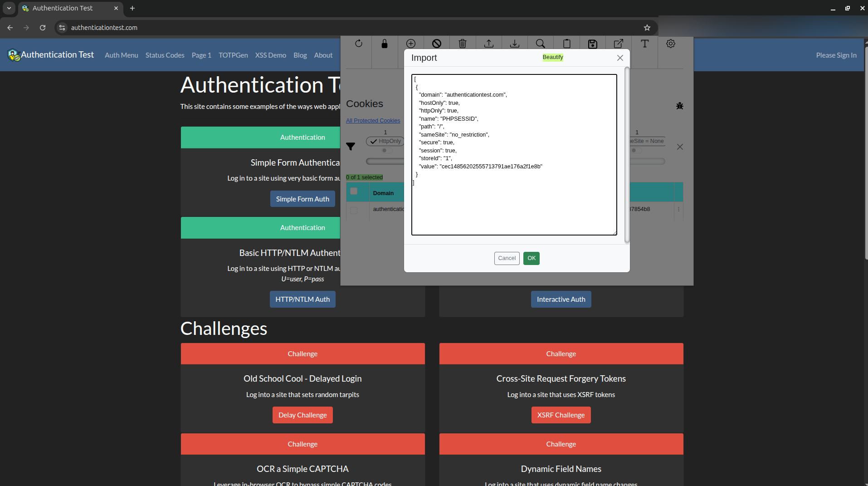868x486 pixels.
Task: Click the padlock protect cookies icon
Action: coord(385,44)
